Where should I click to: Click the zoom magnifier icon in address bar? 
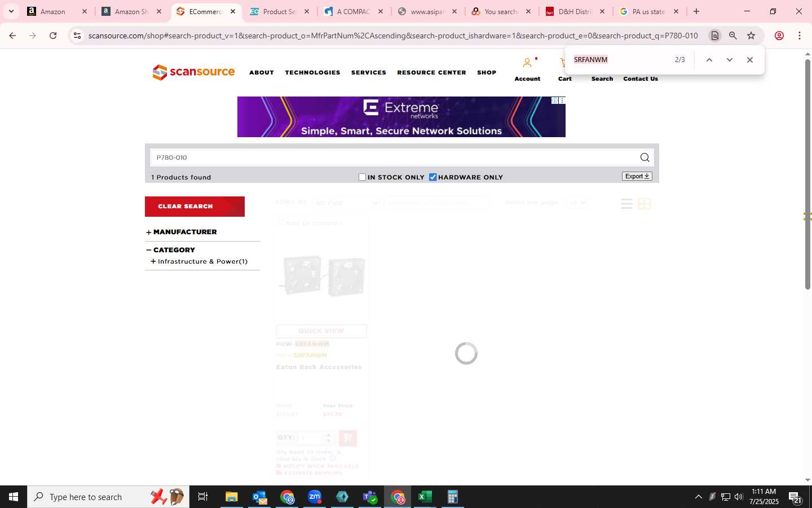pyautogui.click(x=733, y=36)
